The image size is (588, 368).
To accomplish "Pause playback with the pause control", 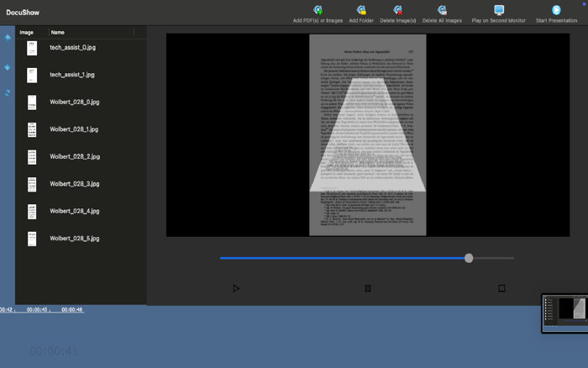I will pyautogui.click(x=368, y=288).
